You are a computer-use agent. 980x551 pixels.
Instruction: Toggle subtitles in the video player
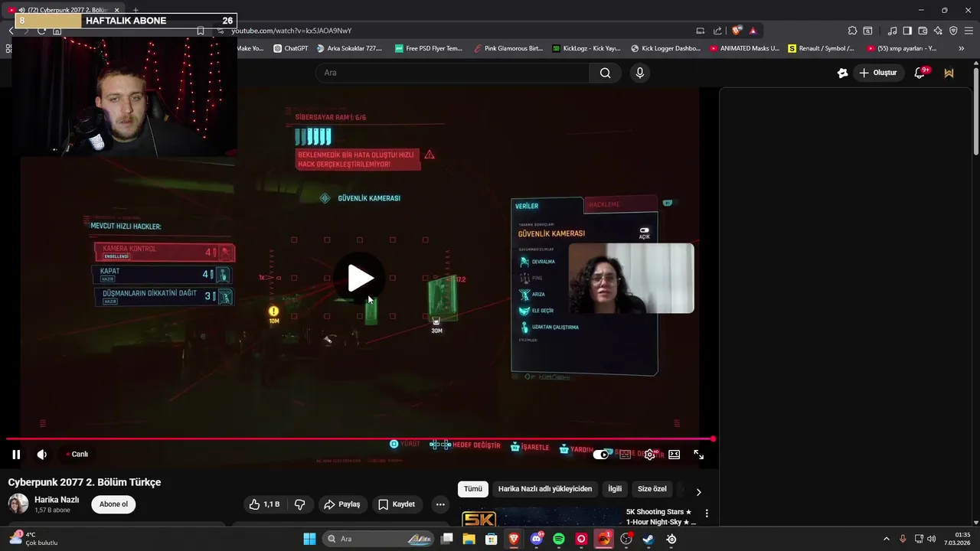[626, 455]
